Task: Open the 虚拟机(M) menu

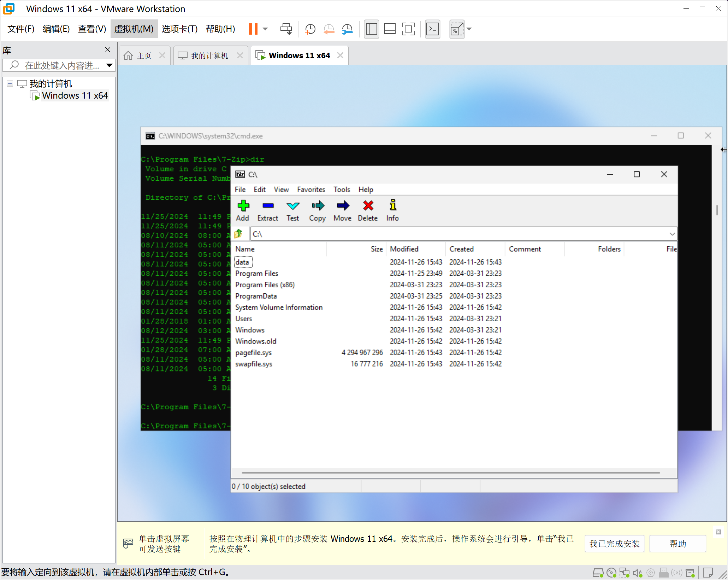Action: [x=134, y=29]
